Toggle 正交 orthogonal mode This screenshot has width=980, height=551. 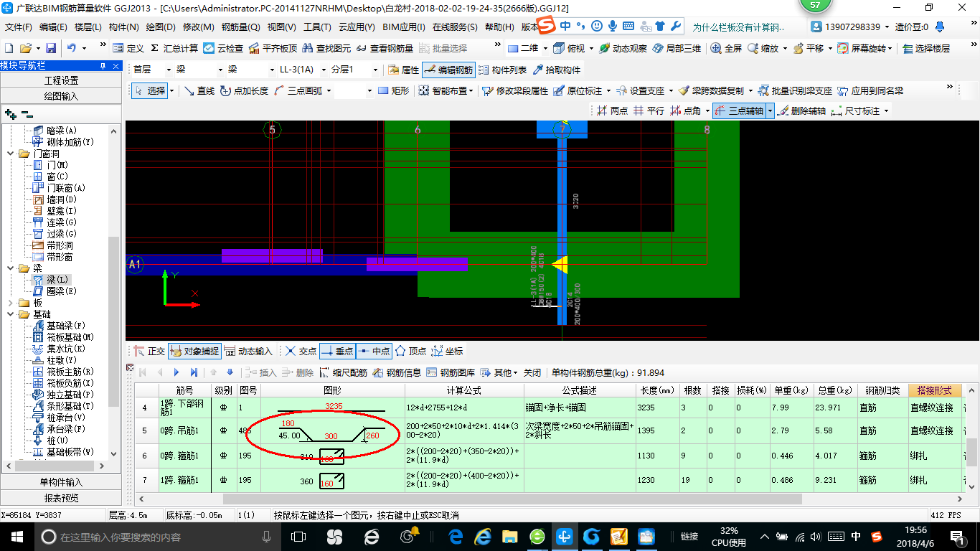[x=149, y=352]
